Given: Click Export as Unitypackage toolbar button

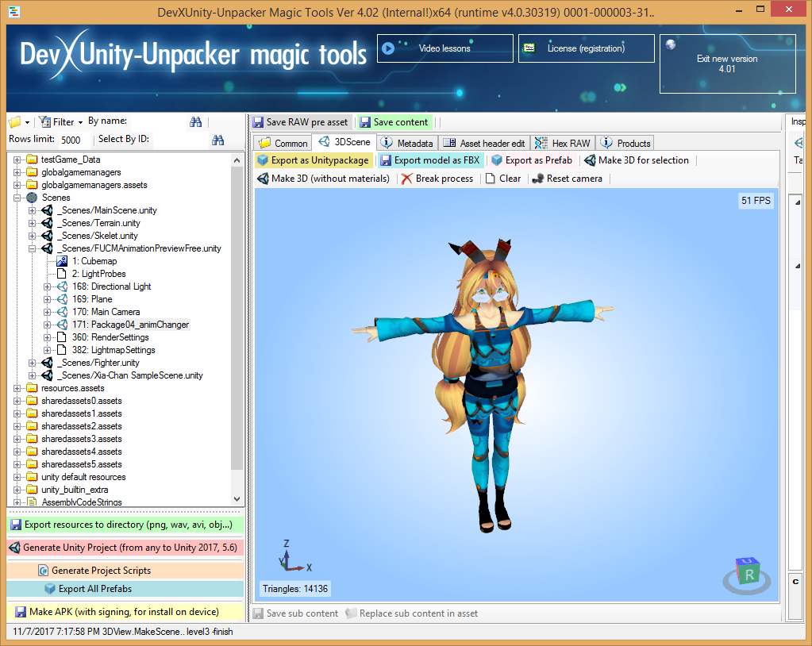Looking at the screenshot, I should pos(314,160).
